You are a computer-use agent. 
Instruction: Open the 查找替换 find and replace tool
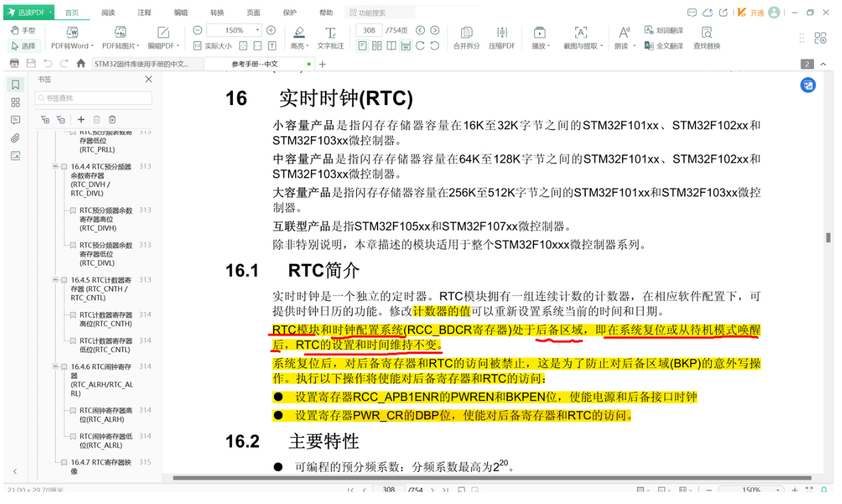[706, 38]
